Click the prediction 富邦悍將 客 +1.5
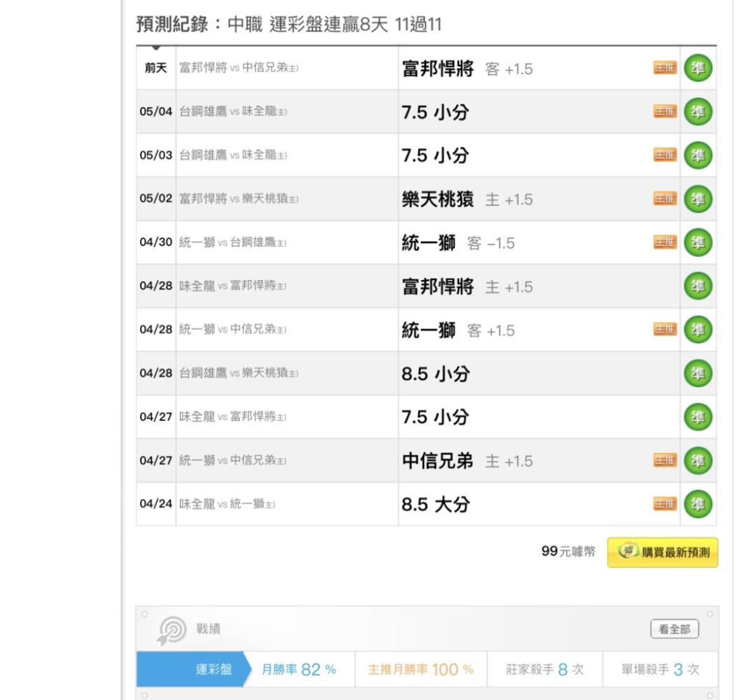 467,69
